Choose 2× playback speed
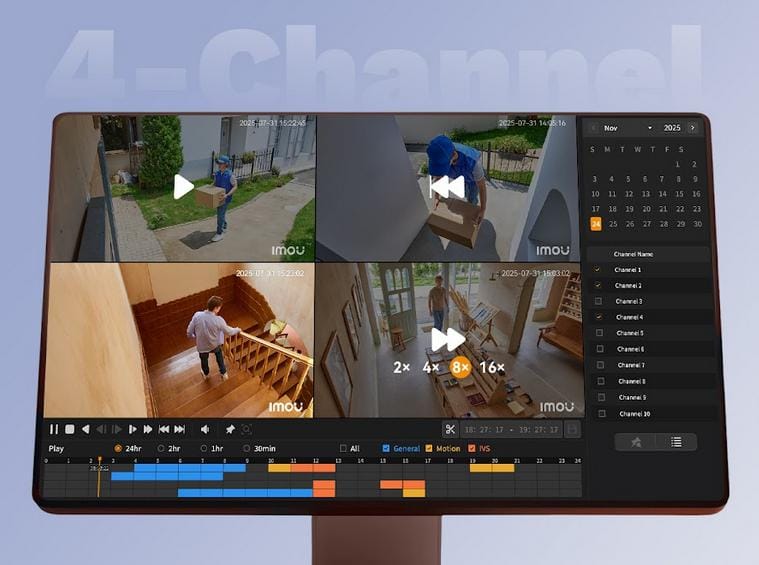Image resolution: width=759 pixels, height=565 pixels. coord(401,367)
